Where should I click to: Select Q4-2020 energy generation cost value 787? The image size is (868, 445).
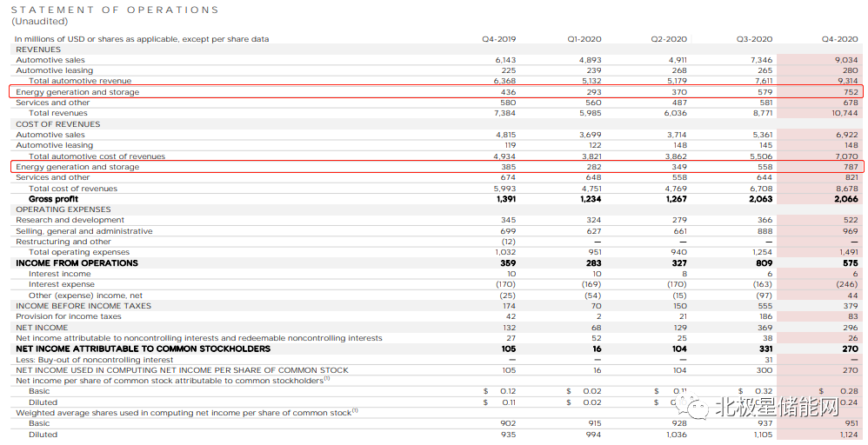coord(850,167)
